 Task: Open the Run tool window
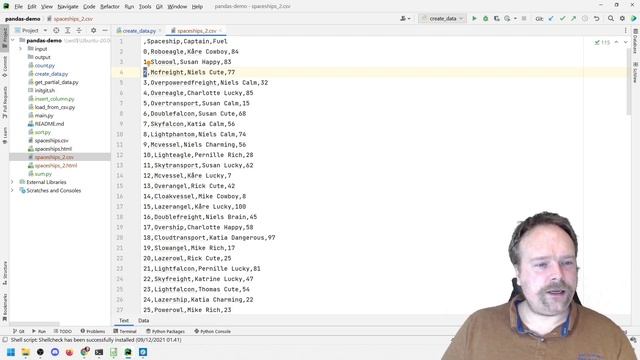(39, 331)
